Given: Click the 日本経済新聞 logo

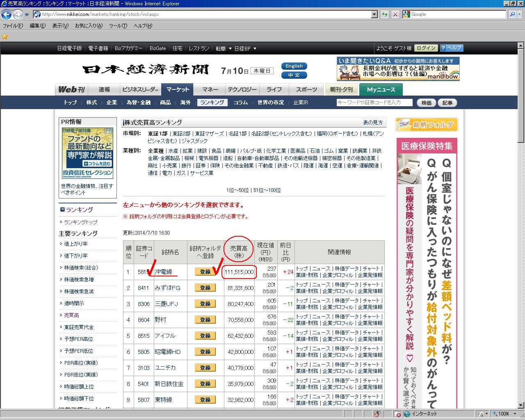Looking at the screenshot, I should point(146,70).
